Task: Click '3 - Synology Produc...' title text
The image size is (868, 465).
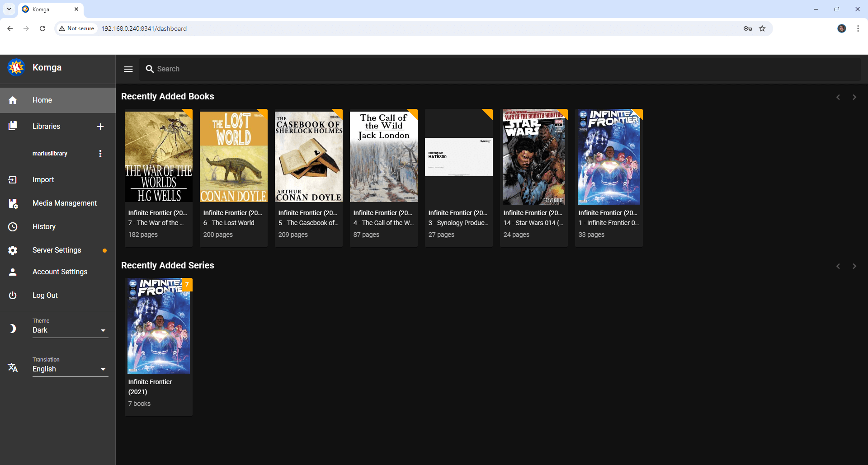Action: click(x=458, y=223)
